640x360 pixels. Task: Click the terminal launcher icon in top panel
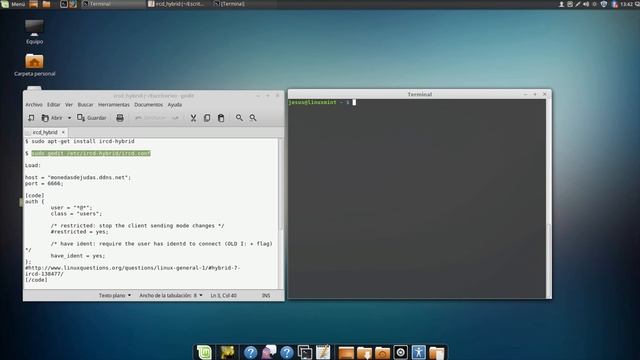(x=64, y=4)
